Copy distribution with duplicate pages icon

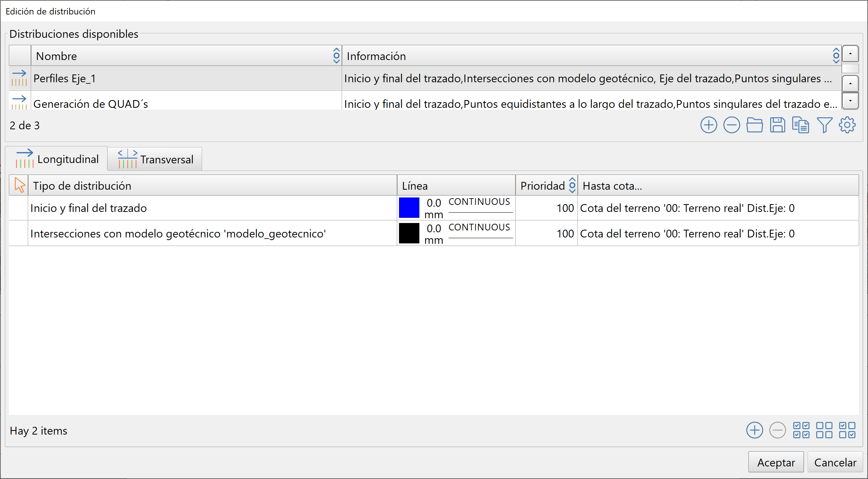[x=800, y=125]
